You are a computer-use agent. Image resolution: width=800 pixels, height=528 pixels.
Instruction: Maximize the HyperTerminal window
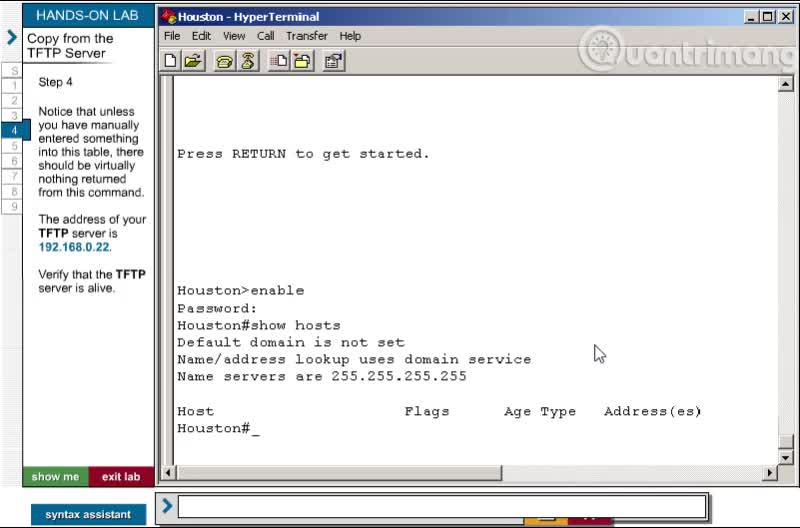coord(767,17)
